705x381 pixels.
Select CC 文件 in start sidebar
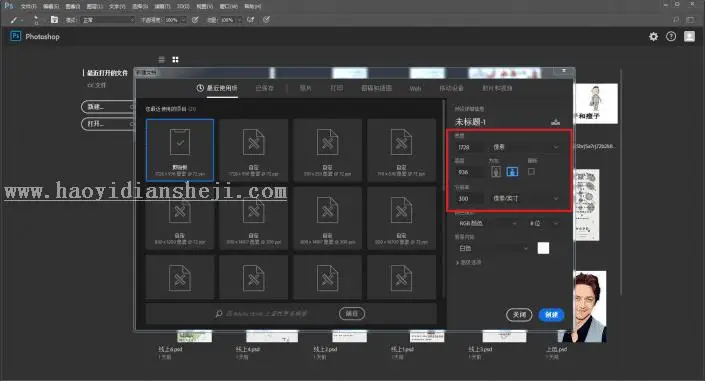tap(97, 85)
